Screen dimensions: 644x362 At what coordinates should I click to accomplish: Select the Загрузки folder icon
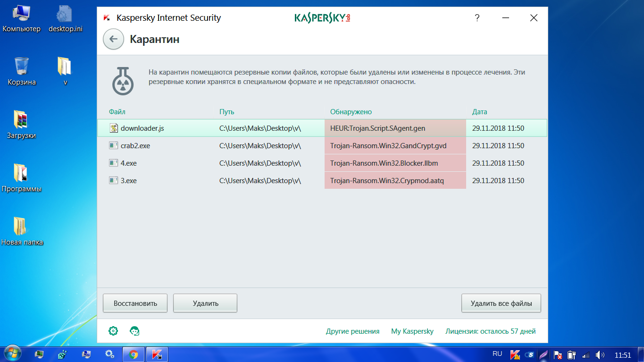point(21,125)
